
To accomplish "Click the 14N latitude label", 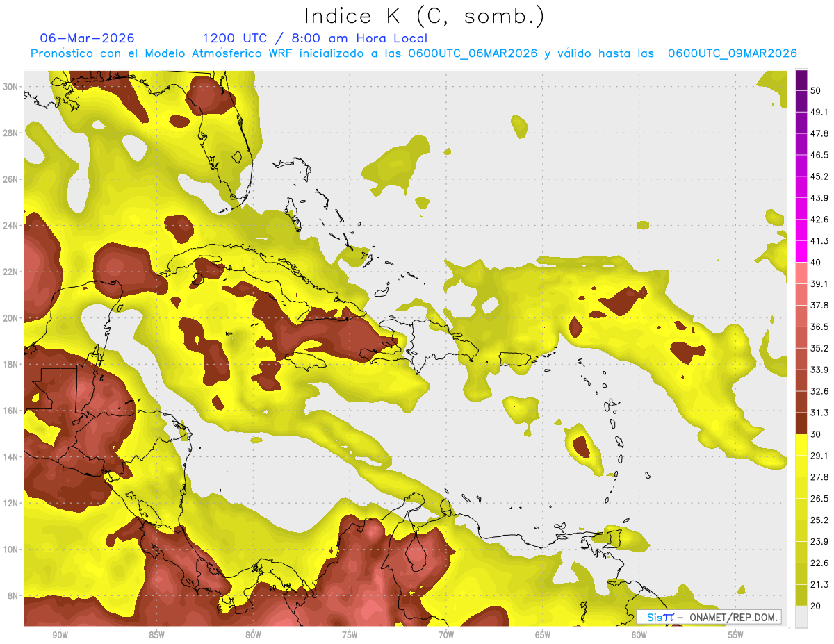I will (10, 457).
